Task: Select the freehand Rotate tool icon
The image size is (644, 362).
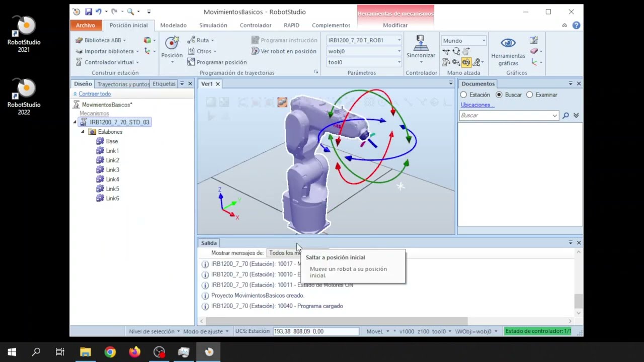Action: tap(456, 51)
